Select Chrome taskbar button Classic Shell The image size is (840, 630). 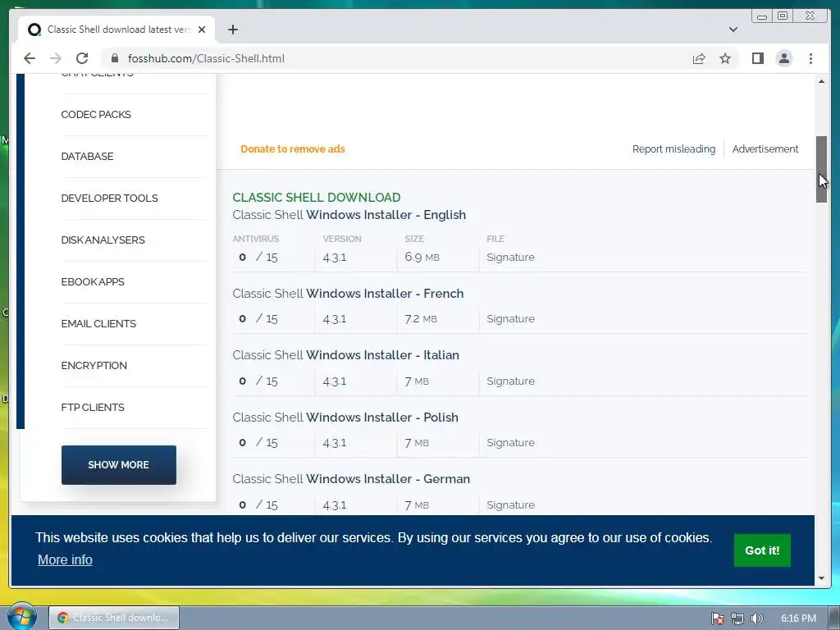coord(114,618)
